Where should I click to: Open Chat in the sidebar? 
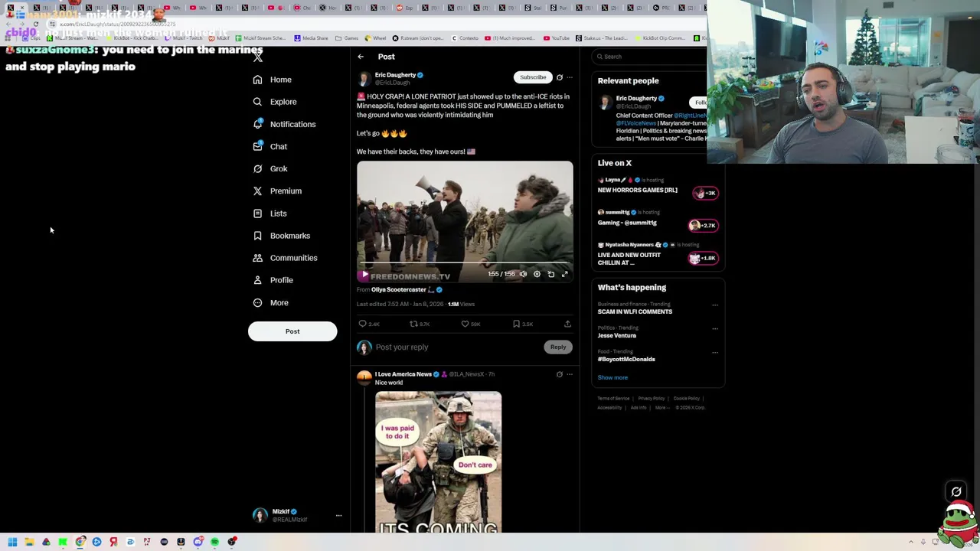[269, 146]
